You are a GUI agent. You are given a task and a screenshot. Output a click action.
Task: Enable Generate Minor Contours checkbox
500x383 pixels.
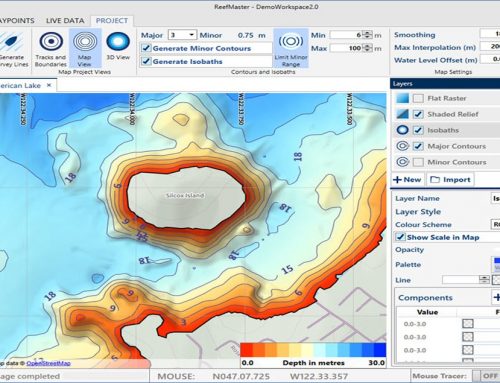coord(146,48)
